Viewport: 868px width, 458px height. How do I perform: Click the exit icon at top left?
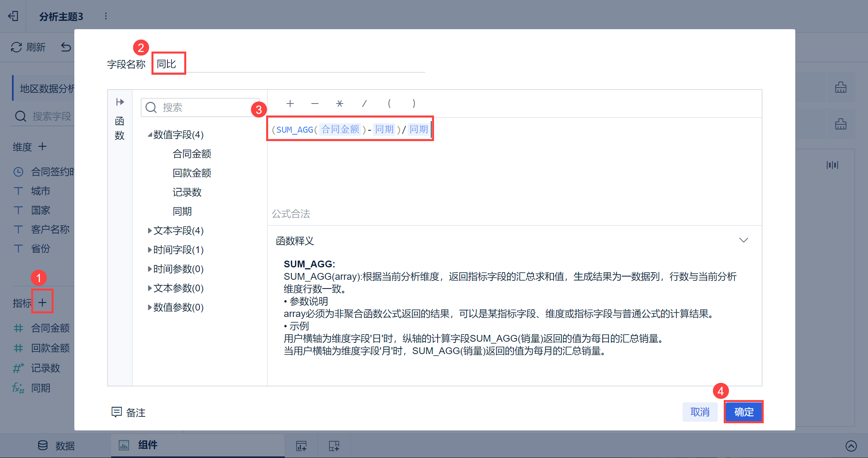point(13,16)
